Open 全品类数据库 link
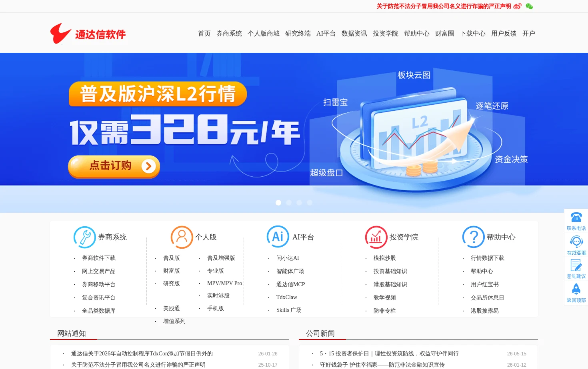Viewport: 588px width, 369px height. click(99, 311)
